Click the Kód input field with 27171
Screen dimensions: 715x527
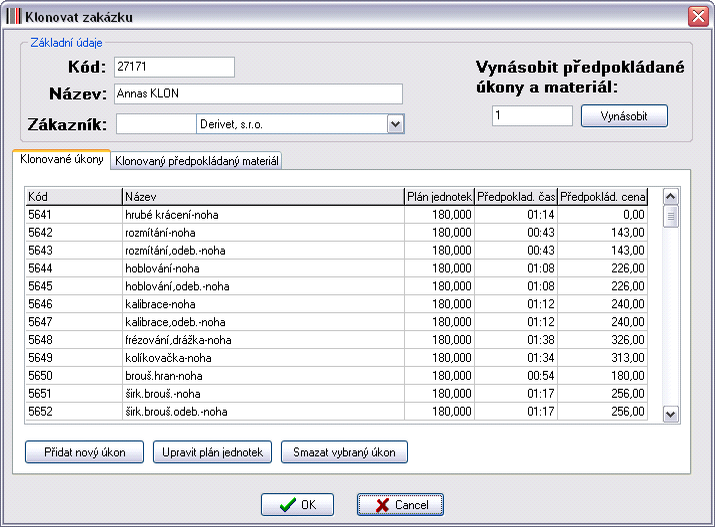pyautogui.click(x=174, y=67)
